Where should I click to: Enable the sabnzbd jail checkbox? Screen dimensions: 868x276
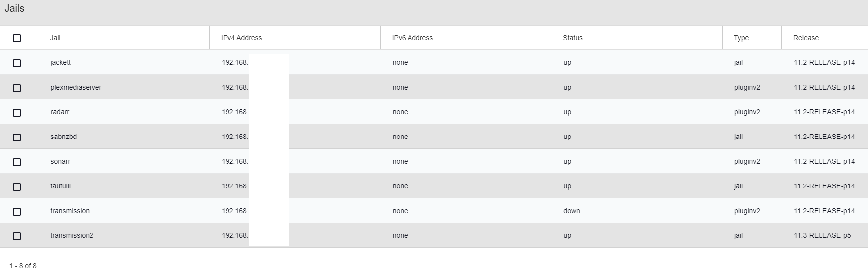(17, 138)
